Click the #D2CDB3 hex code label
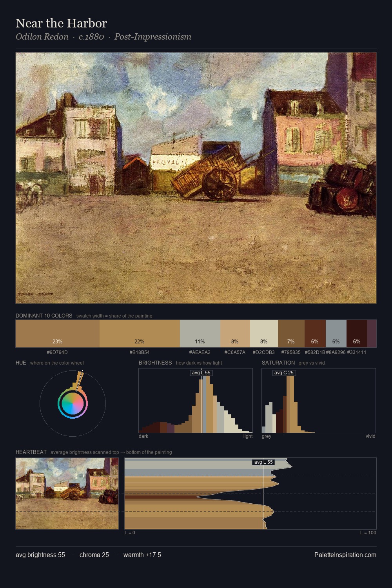Screen dimensions: 392x588 pos(264,352)
